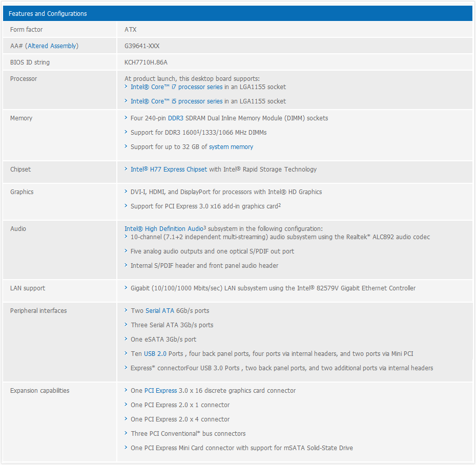
Task: Click the Features and Configurations header bar
Action: coord(238,13)
